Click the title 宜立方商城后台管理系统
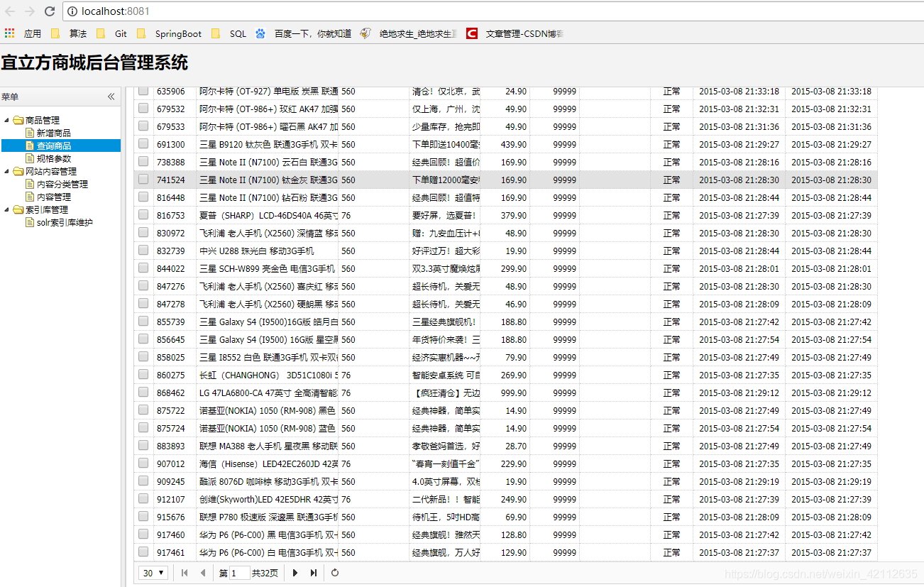 coord(94,62)
